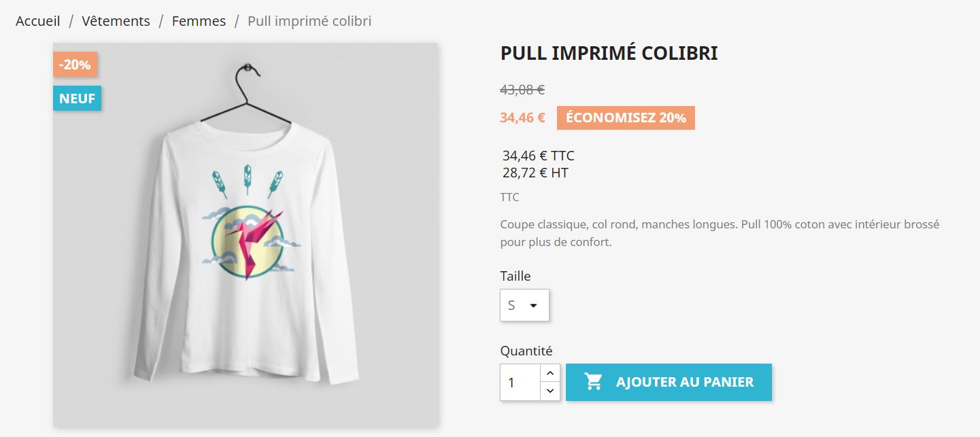Click the orange -20% discount badge
980x437 pixels.
(75, 65)
